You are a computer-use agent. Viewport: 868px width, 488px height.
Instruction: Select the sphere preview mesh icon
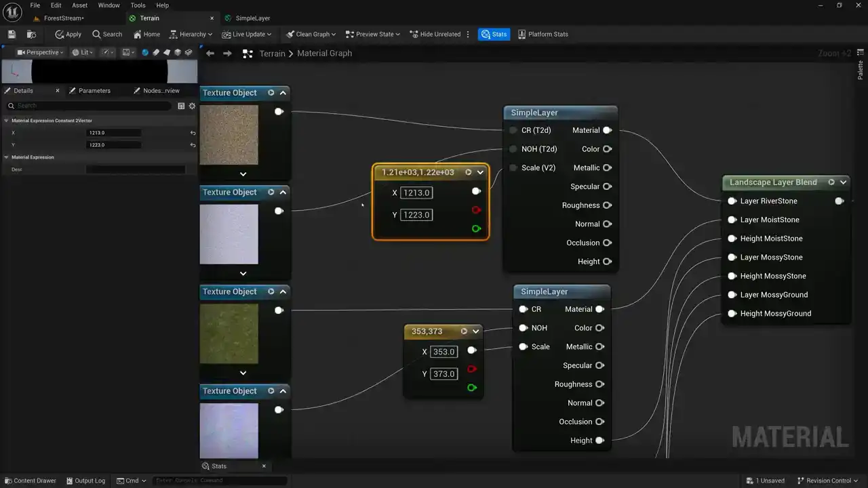pos(145,52)
